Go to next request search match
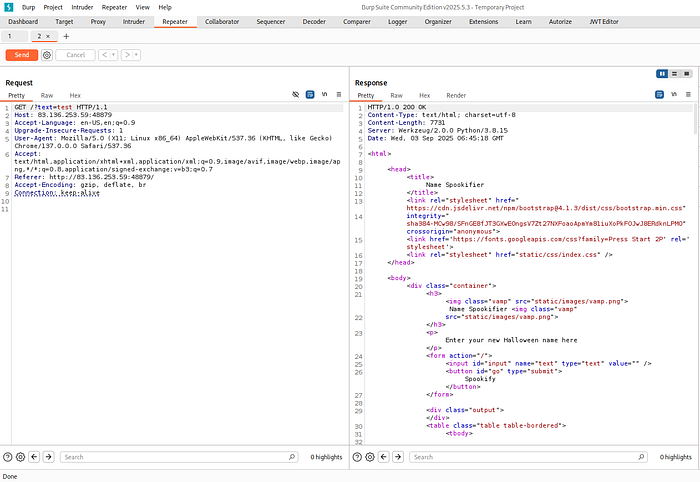This screenshot has height=482, width=700. coord(49,457)
